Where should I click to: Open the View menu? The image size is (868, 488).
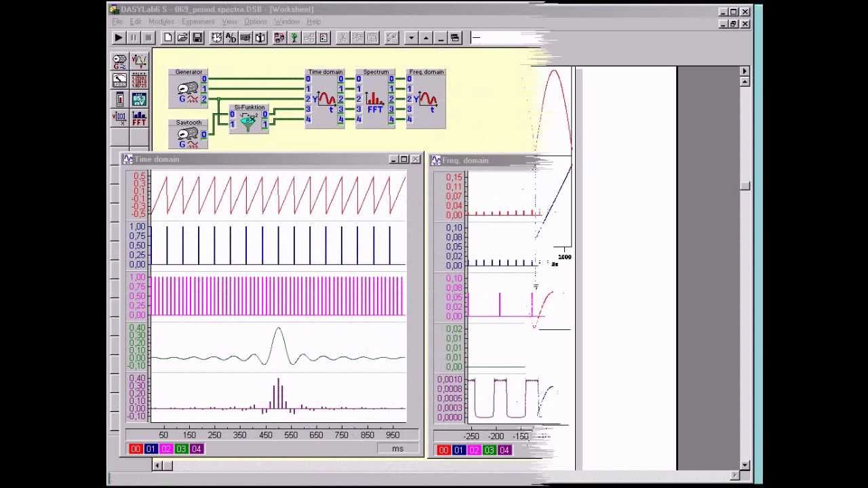230,22
